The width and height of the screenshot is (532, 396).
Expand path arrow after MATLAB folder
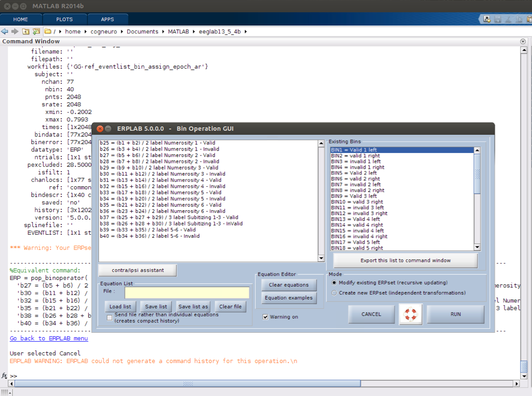coord(193,31)
